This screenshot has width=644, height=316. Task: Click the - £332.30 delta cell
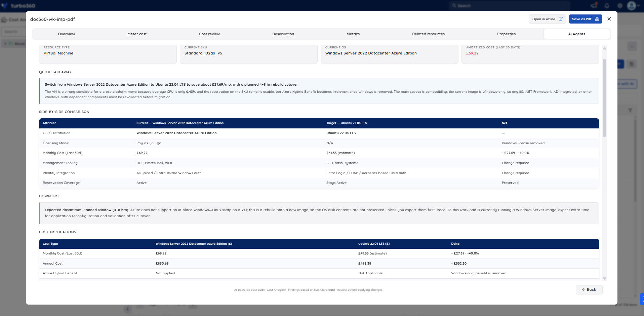(459, 264)
